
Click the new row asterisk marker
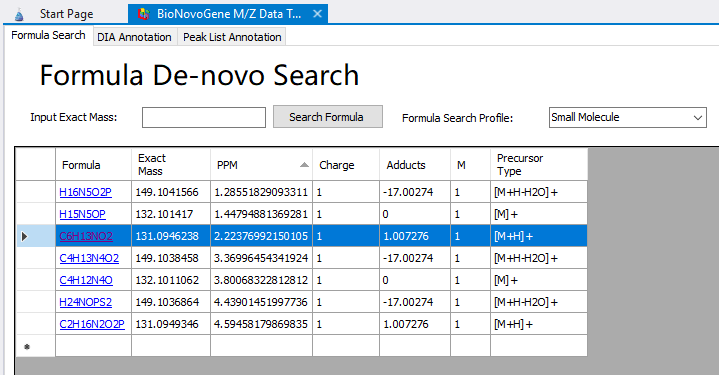(x=27, y=347)
